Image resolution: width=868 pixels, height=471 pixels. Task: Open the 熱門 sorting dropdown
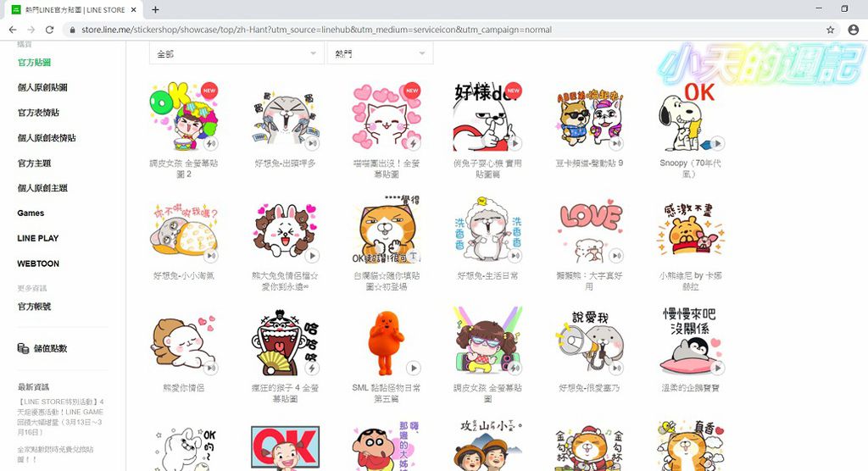click(380, 53)
